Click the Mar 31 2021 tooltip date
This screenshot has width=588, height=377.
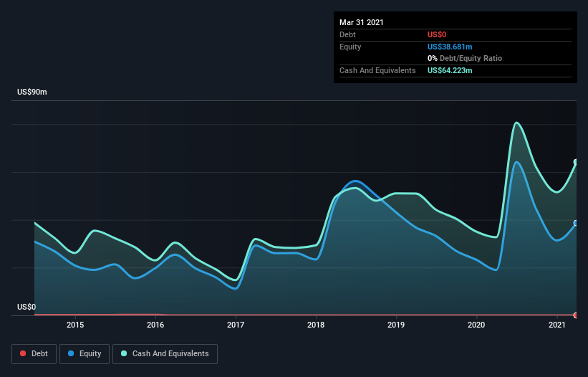tap(362, 22)
